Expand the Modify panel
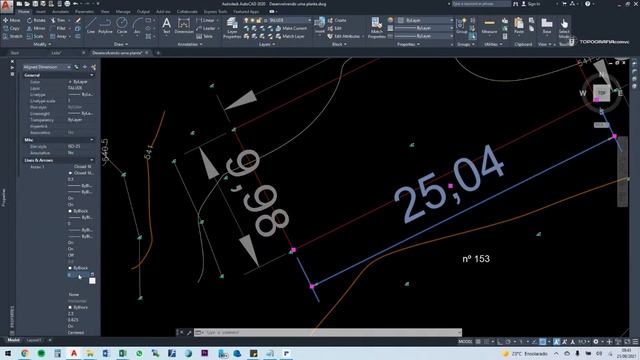Image resolution: width=640 pixels, height=360 pixels. pos(42,44)
